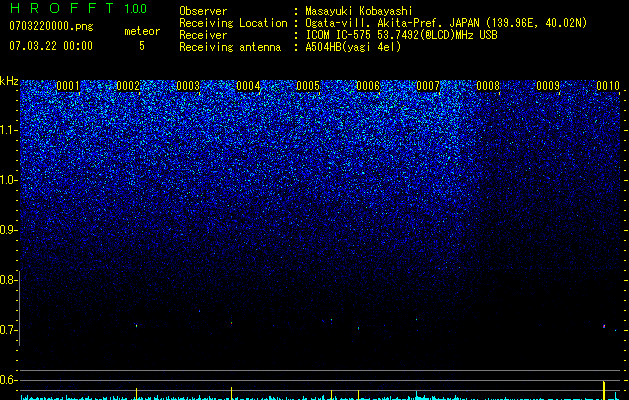Viewport: 629px width, 400px height.
Task: Click the yellow spike between 0003 and 0004
Action: click(231, 394)
